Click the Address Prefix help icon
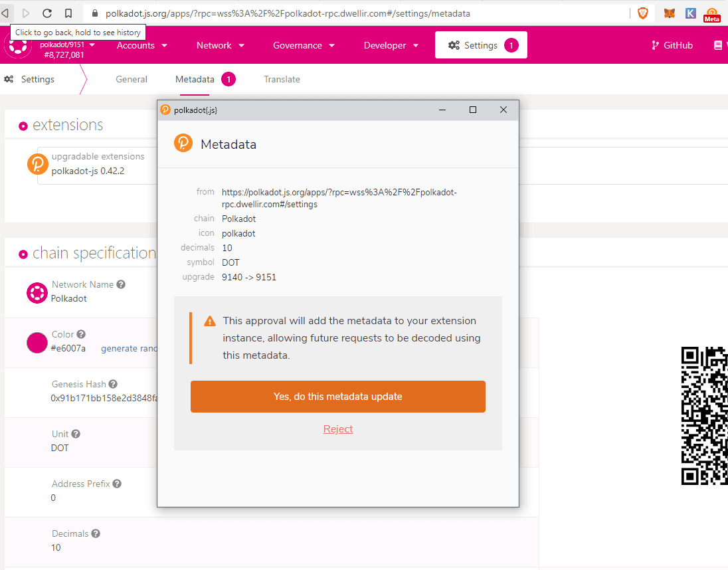Image resolution: width=728 pixels, height=570 pixels. pos(117,484)
